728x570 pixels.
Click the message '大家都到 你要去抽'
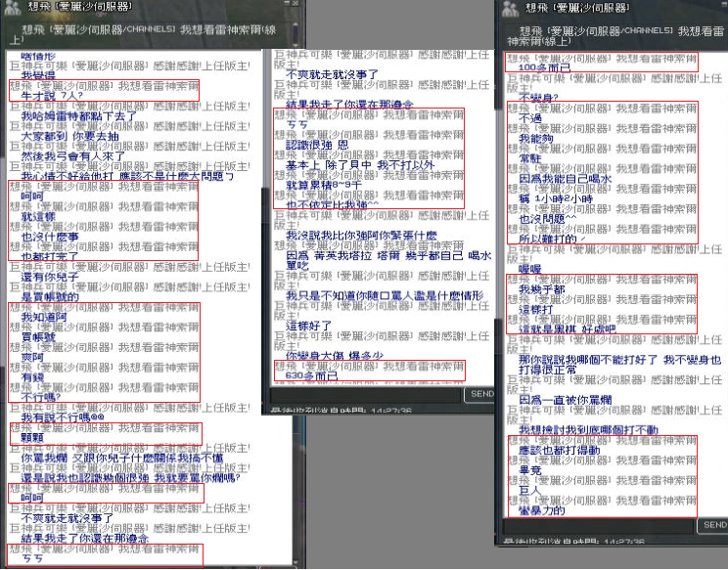(70, 136)
